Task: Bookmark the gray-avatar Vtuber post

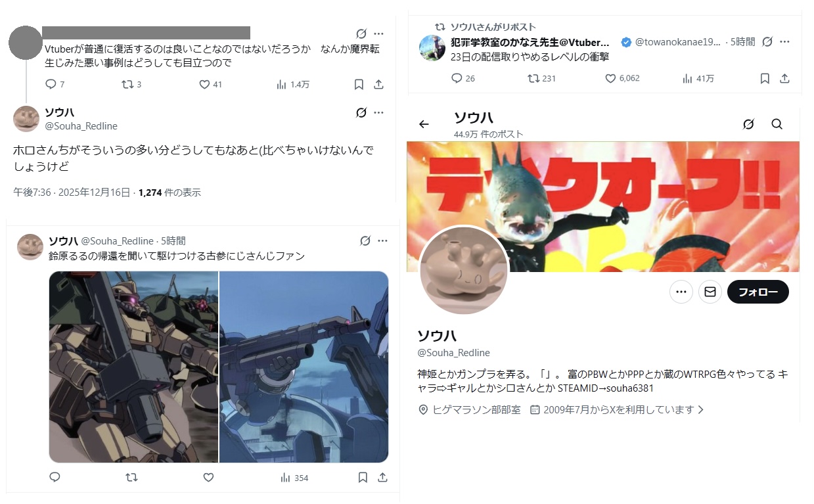Action: coord(359,84)
